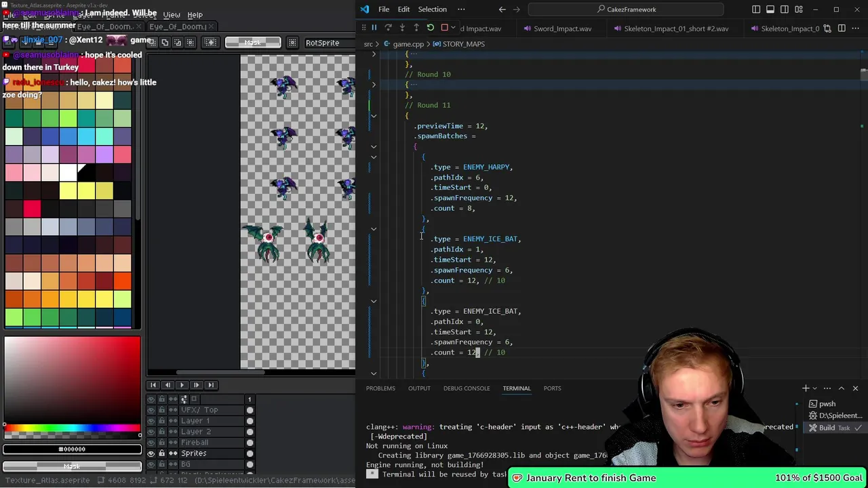Expand the folded Round 10 block
Screen dimensions: 868x488
coord(374,85)
